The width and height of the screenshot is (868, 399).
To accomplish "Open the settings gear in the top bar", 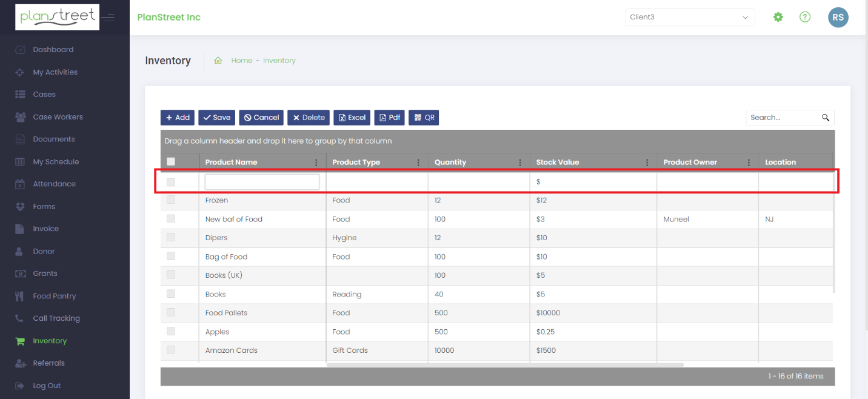I will (778, 17).
